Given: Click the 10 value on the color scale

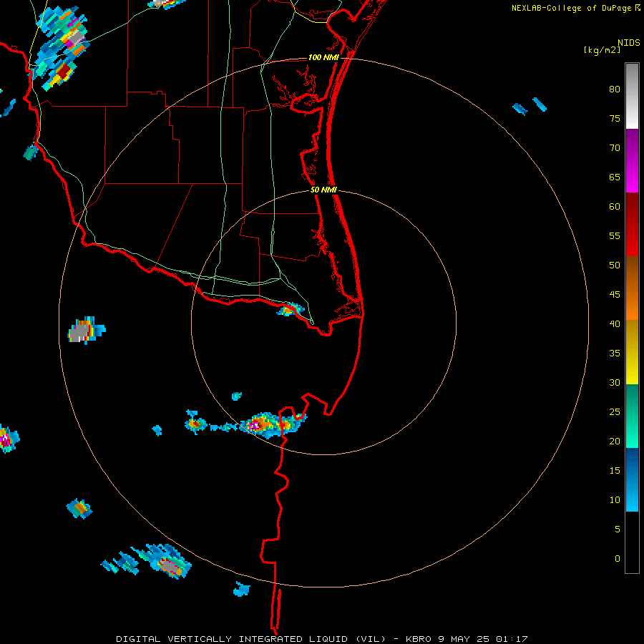Looking at the screenshot, I should pos(615,500).
